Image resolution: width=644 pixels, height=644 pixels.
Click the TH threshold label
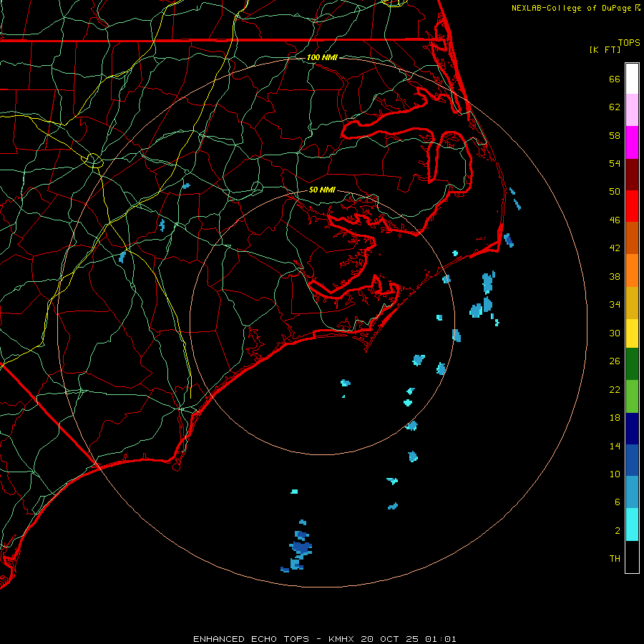pos(615,559)
